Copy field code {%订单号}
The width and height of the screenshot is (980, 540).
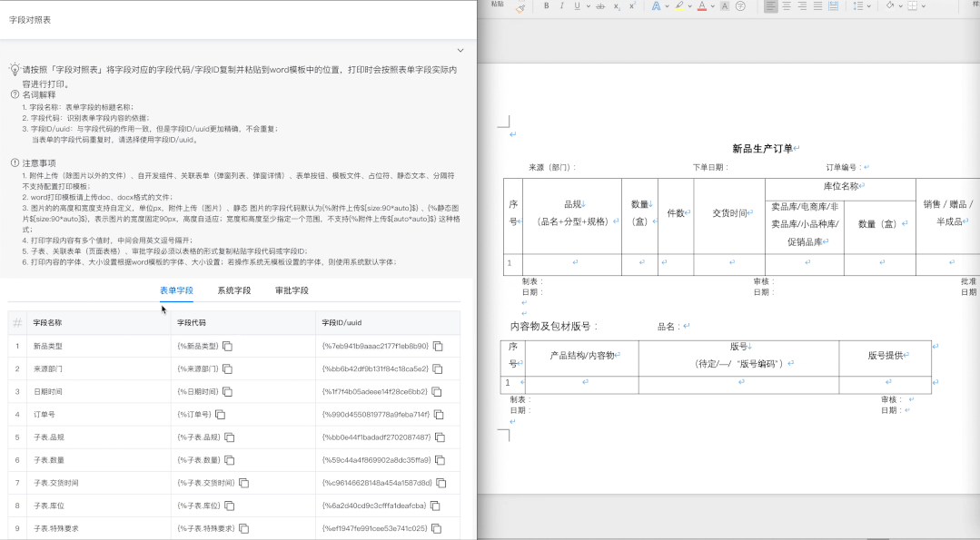click(220, 415)
